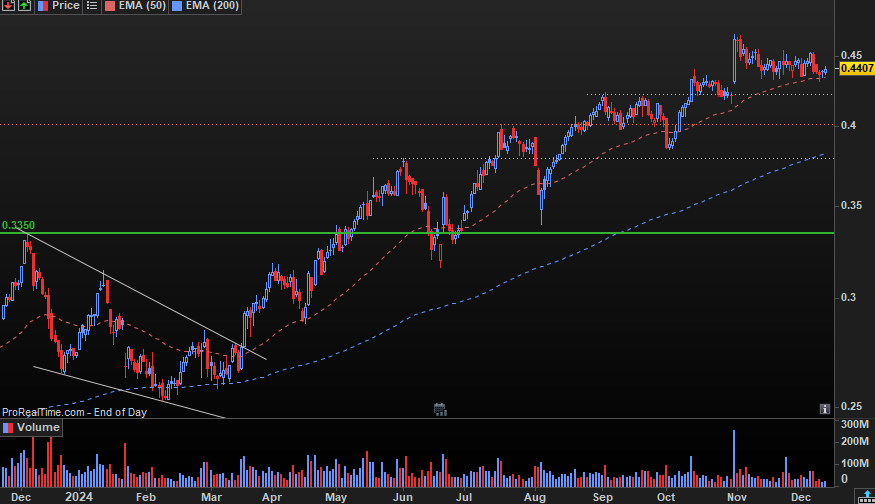875x504 pixels.
Task: Click the 100M volume axis label
Action: point(854,463)
